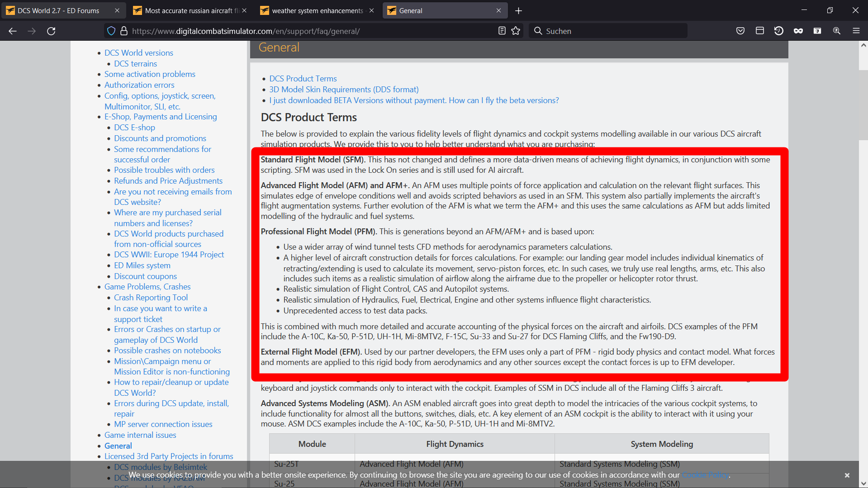Open Licensed 3rd Party Projects in forums
Screen dimensions: 868x488
[x=169, y=456]
